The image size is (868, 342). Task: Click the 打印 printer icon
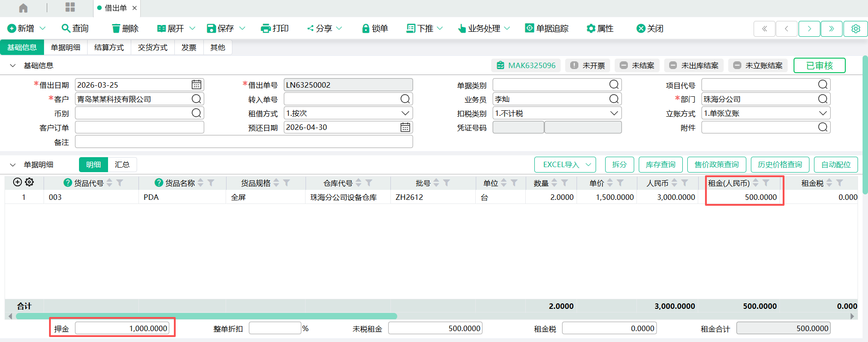pyautogui.click(x=266, y=29)
